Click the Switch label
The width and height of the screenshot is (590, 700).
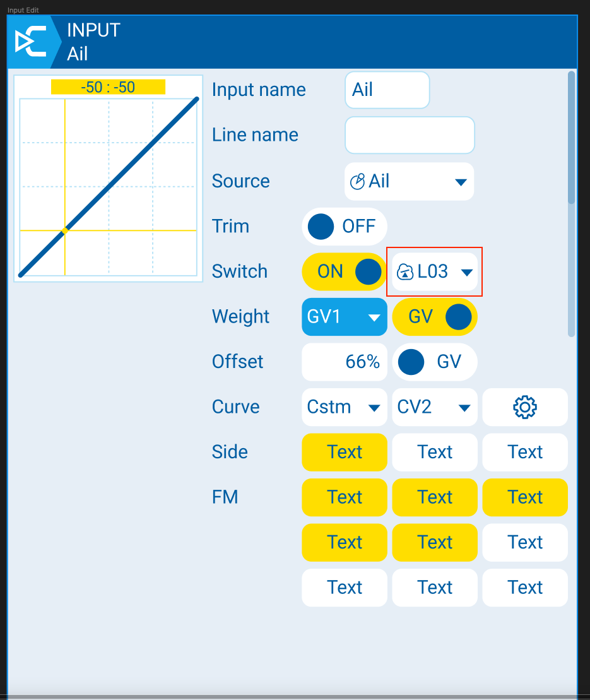click(240, 271)
